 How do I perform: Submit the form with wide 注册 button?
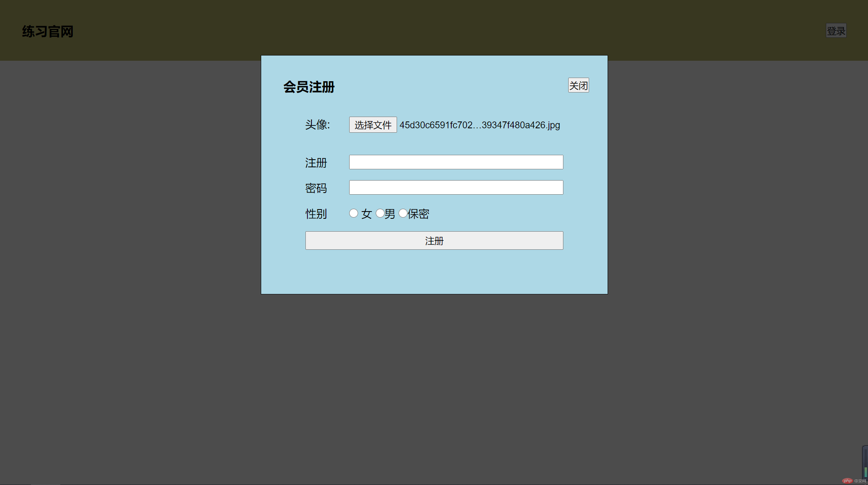point(434,240)
